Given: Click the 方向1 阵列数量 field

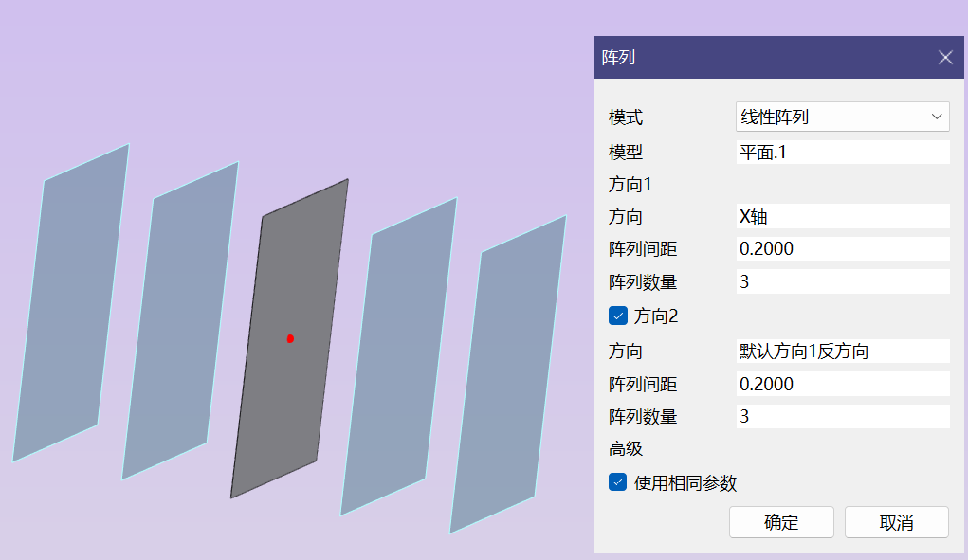Looking at the screenshot, I should click(842, 281).
